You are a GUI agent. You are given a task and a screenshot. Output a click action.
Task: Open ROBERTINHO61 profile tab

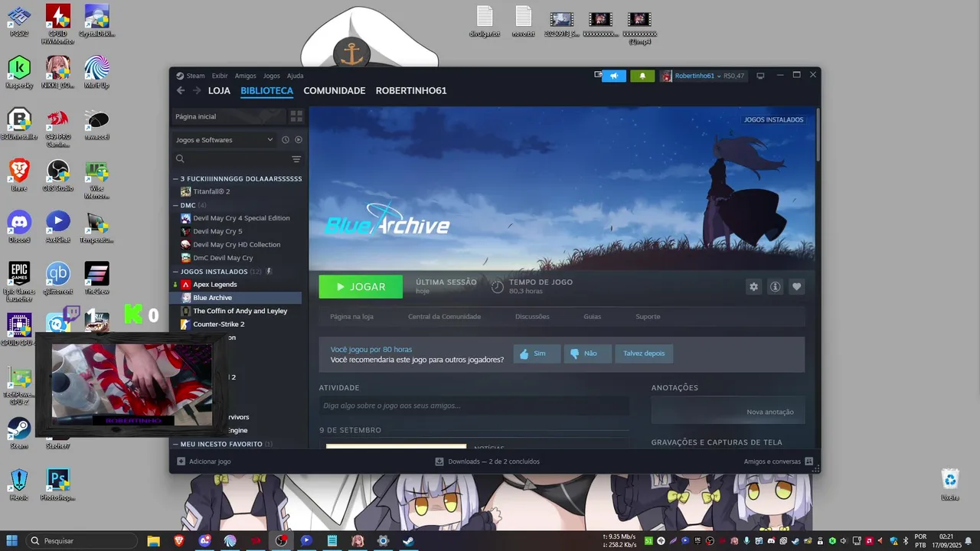[411, 90]
